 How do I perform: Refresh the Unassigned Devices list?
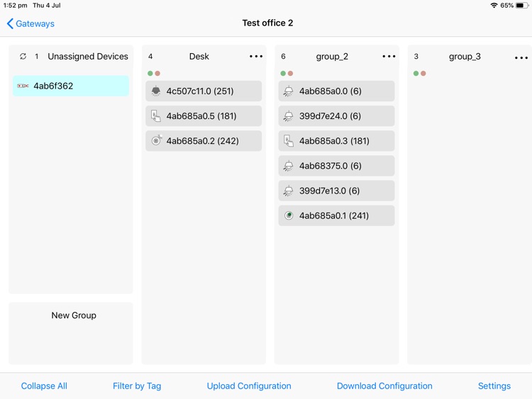click(23, 56)
